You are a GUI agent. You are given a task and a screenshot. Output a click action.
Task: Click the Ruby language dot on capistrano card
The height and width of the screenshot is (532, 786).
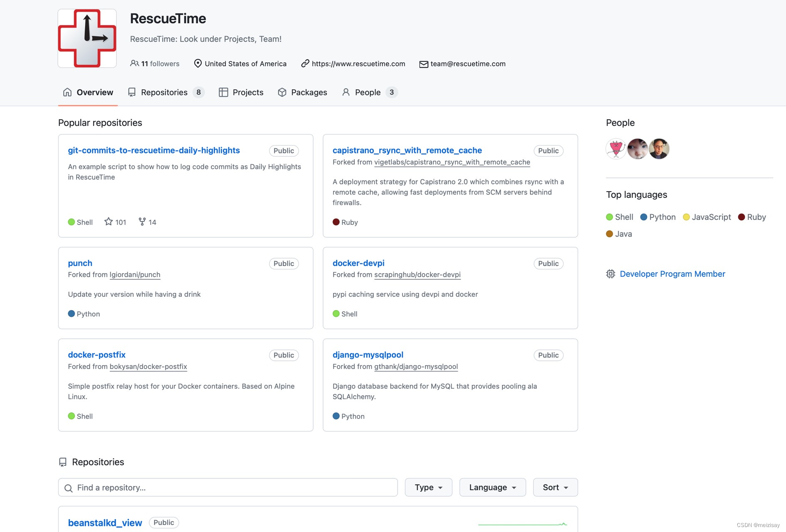(x=336, y=222)
